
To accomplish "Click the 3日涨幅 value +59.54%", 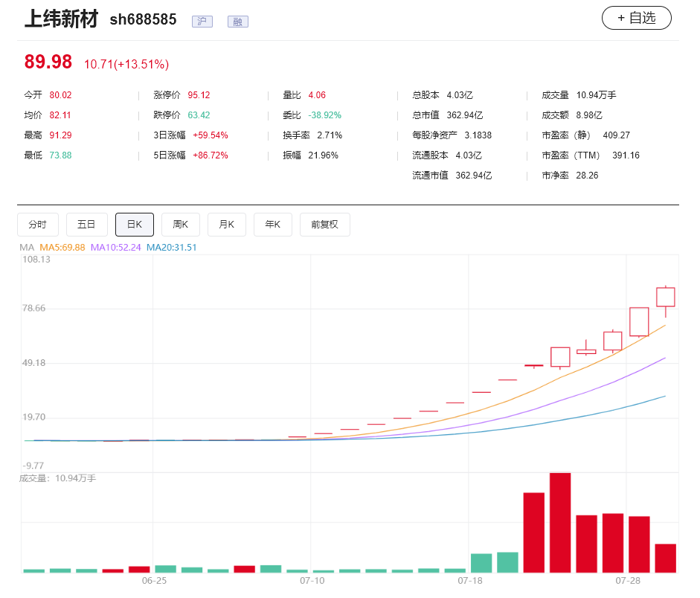I will (211, 135).
